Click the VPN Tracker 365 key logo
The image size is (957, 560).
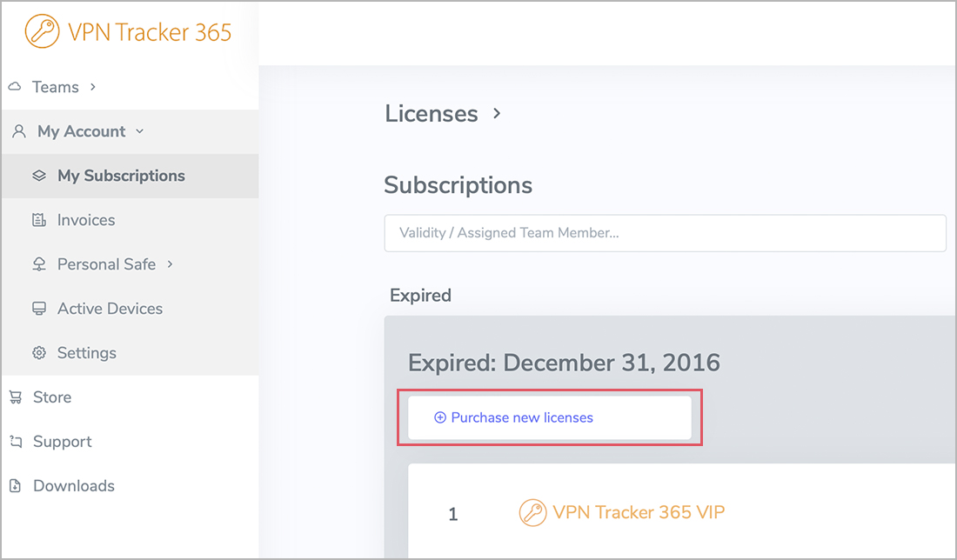(42, 33)
